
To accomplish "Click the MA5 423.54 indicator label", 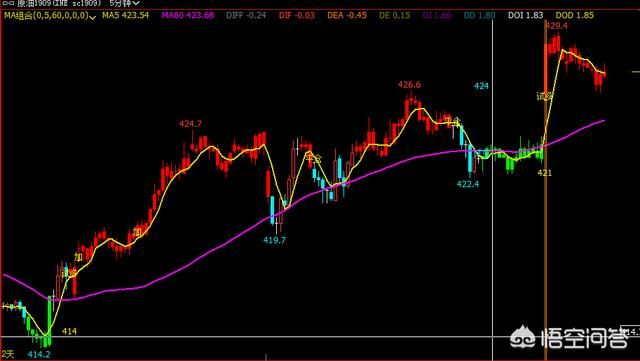I will click(x=125, y=16).
